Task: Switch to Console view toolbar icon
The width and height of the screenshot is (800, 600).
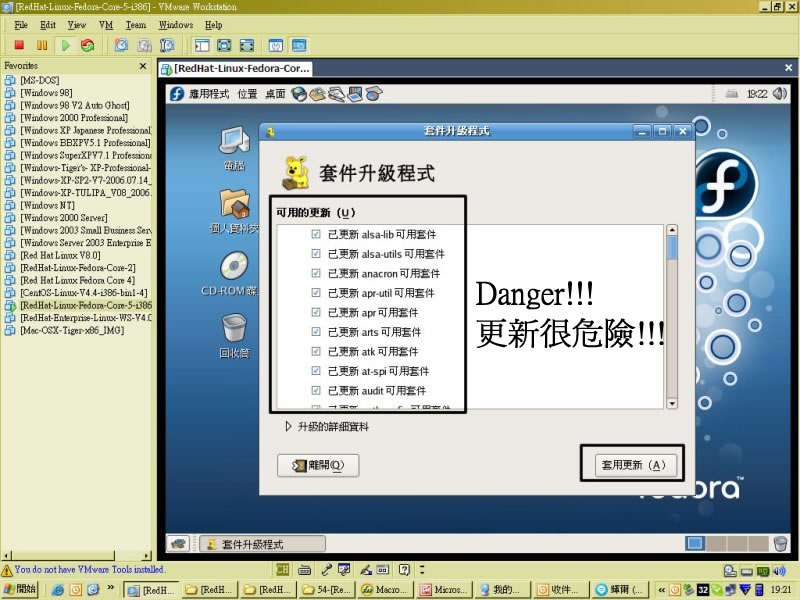Action: tap(299, 45)
